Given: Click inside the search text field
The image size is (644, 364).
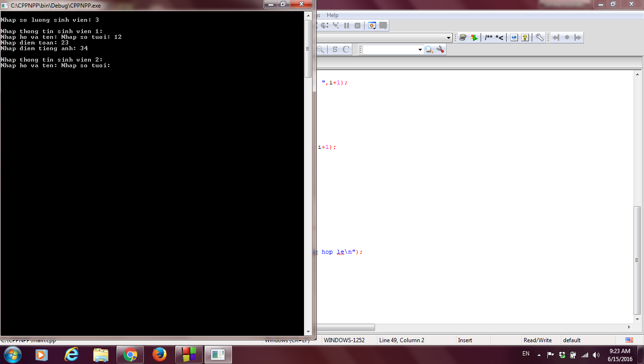Looking at the screenshot, I should pos(390,50).
